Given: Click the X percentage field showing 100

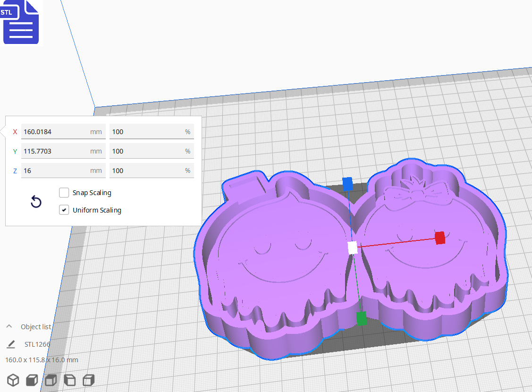Looking at the screenshot, I should [151, 131].
